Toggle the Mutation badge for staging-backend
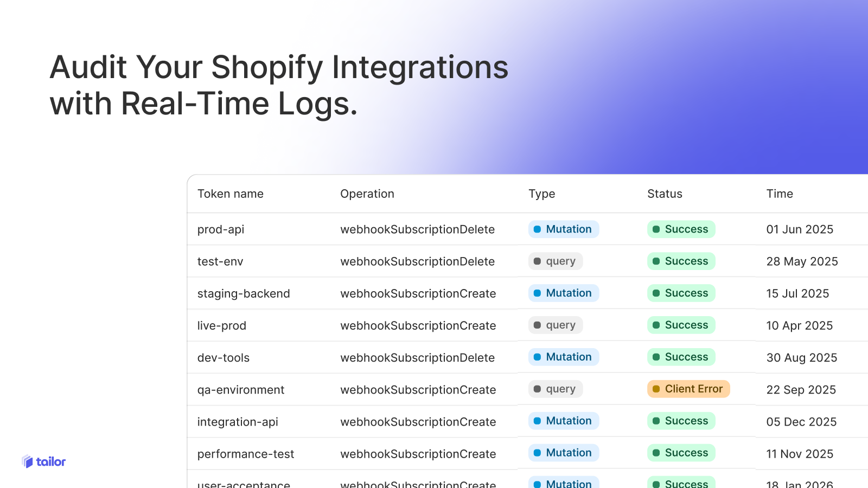Viewport: 868px width, 488px height. point(564,293)
